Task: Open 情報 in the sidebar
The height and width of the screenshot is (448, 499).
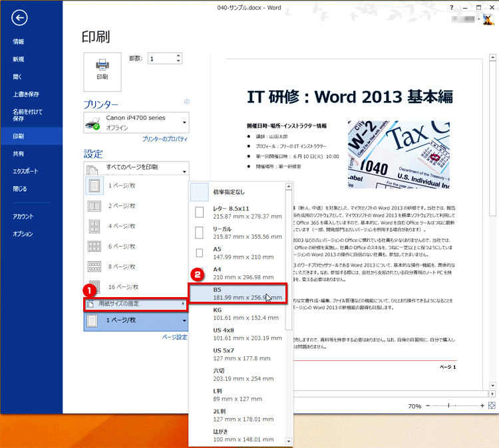Action: tap(31, 42)
